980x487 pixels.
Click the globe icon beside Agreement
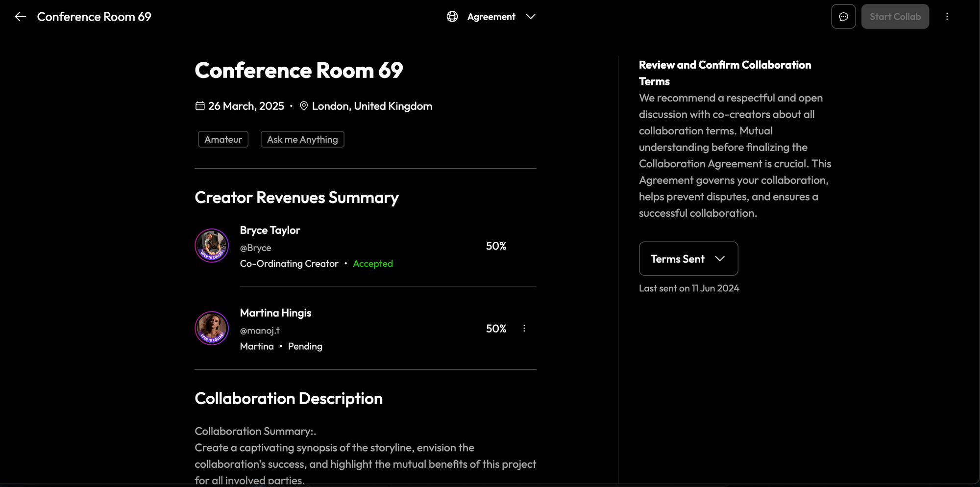tap(452, 17)
